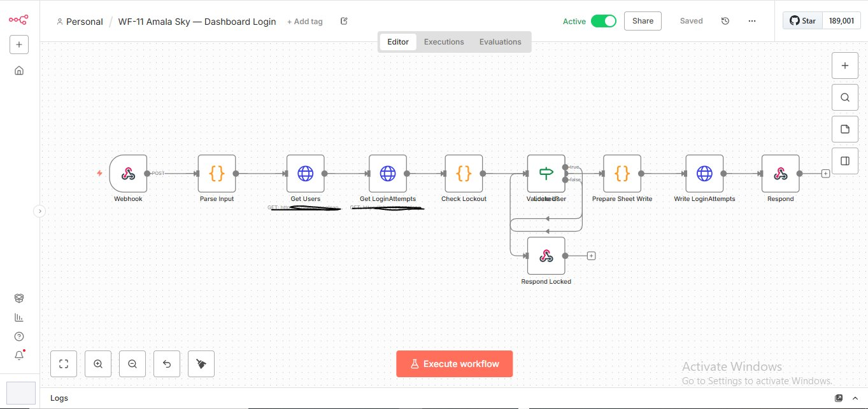The image size is (868, 409).
Task: Pop out the Logs panel window icon
Action: point(839,398)
